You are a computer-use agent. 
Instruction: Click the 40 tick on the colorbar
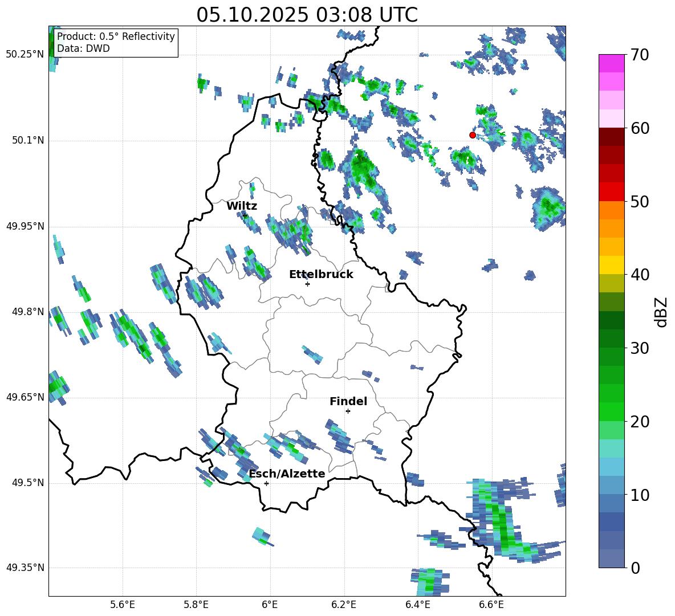tap(640, 275)
